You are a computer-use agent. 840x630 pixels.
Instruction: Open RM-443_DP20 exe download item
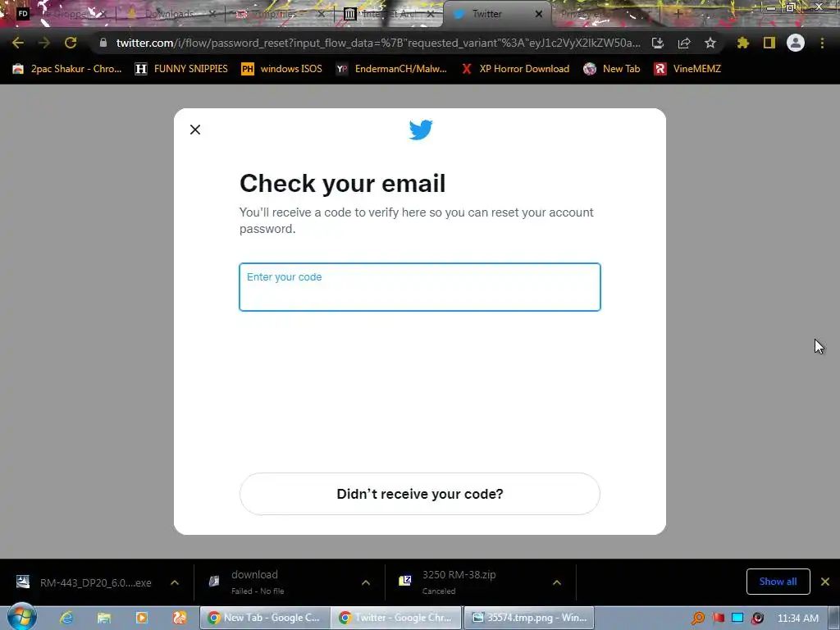(x=84, y=582)
